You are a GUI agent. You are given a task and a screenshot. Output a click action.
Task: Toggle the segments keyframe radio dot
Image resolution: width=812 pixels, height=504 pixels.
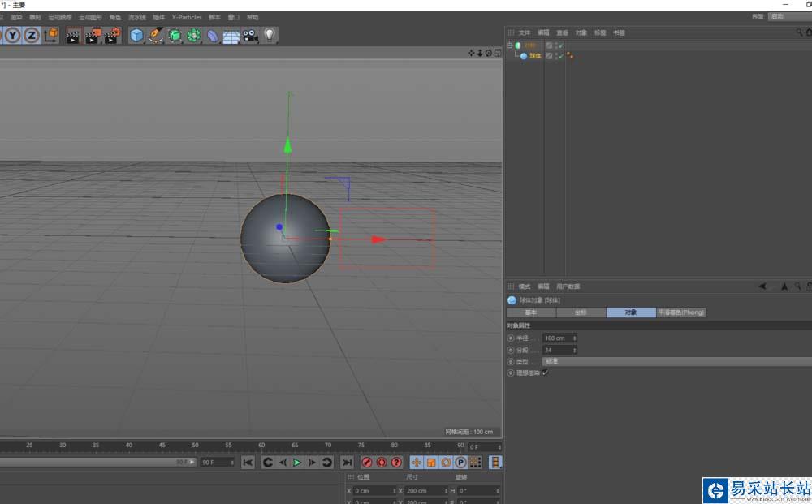tap(511, 351)
